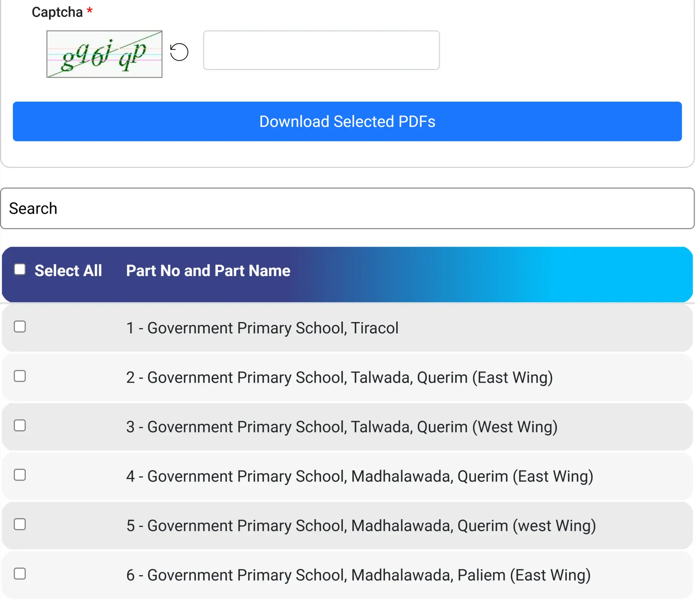This screenshot has width=700, height=600.
Task: Click '2 - Government Primary School, Talwada, Querim (East Wing)'
Action: 339,378
